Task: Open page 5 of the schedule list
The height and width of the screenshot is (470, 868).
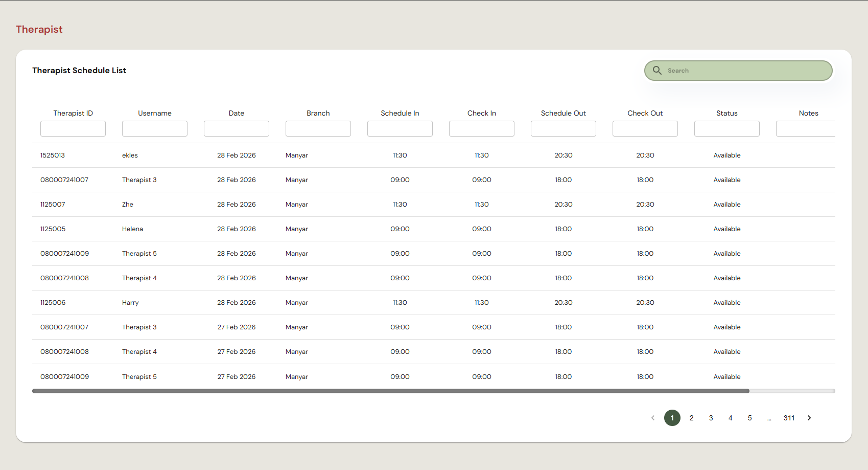Action: coord(750,418)
